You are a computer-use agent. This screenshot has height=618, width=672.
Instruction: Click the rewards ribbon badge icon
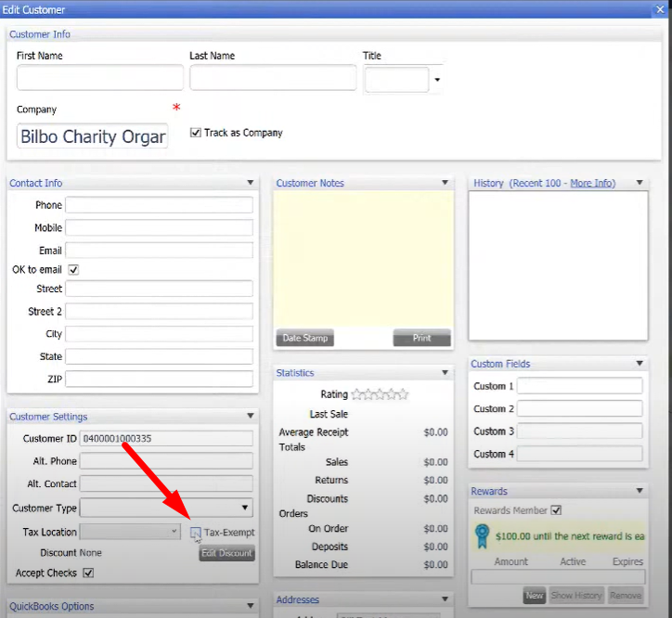tap(482, 536)
